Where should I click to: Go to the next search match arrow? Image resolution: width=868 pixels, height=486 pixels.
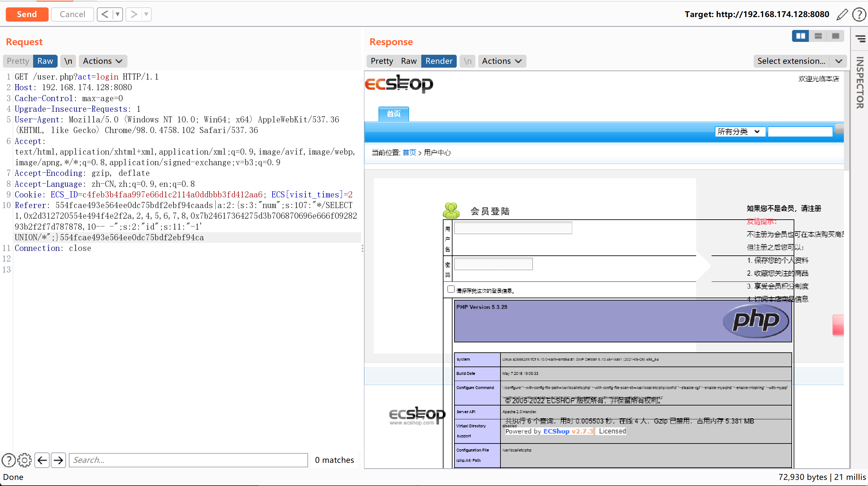(x=59, y=460)
